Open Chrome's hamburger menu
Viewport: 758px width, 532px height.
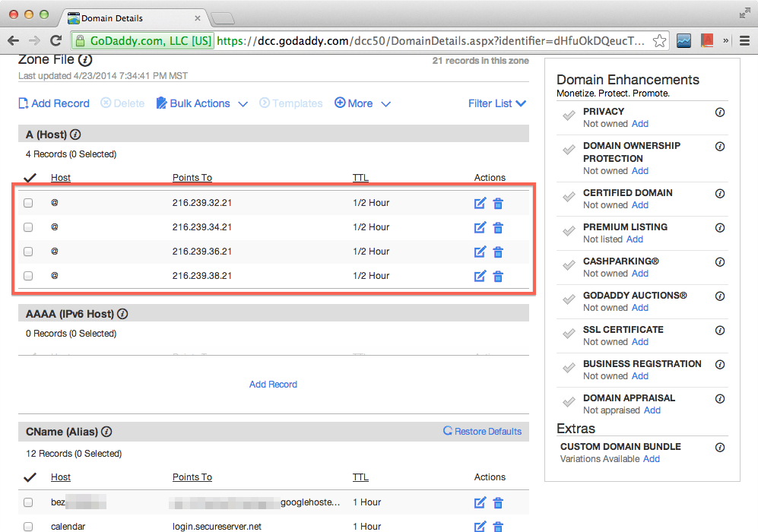744,40
